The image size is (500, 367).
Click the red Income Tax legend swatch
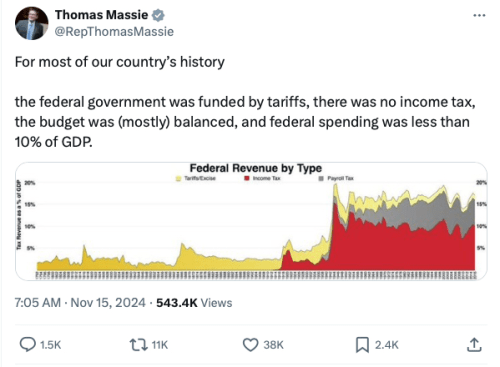click(x=247, y=178)
